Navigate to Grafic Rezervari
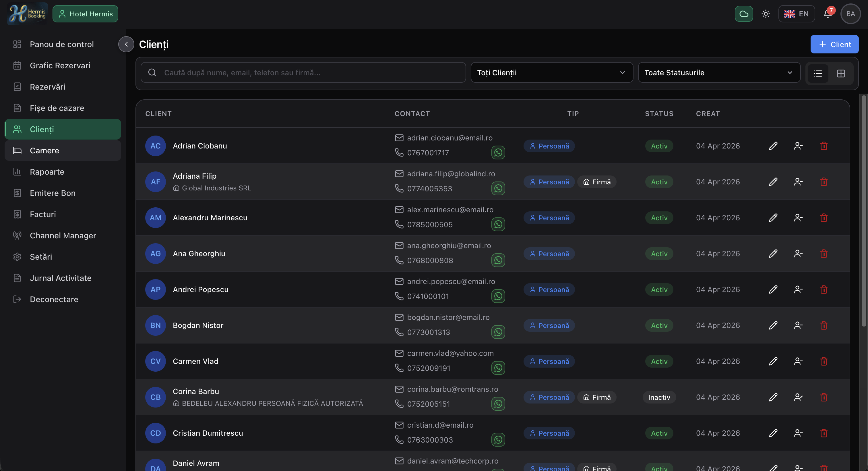The height and width of the screenshot is (471, 868). coord(60,65)
